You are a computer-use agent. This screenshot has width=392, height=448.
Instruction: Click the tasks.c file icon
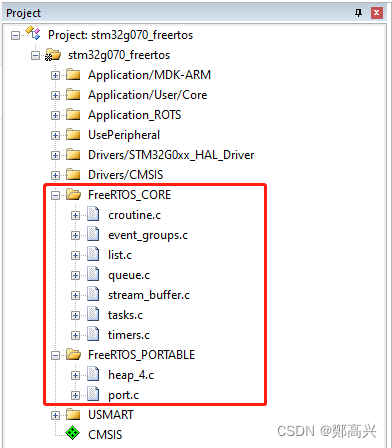(x=93, y=314)
